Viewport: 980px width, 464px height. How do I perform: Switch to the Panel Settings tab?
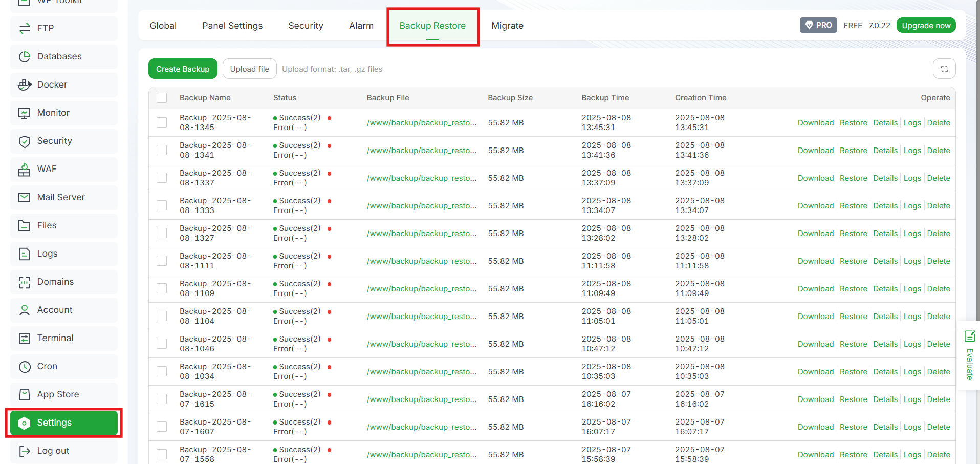(x=232, y=25)
